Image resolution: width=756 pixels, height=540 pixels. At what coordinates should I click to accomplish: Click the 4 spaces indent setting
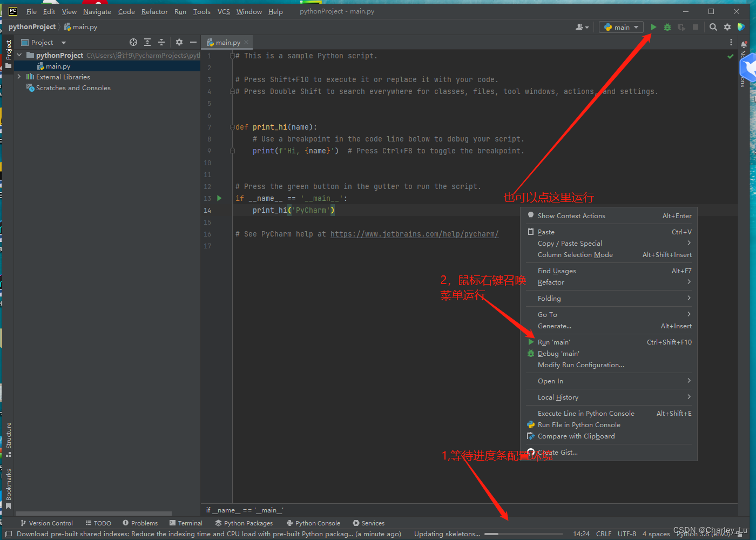coord(656,534)
